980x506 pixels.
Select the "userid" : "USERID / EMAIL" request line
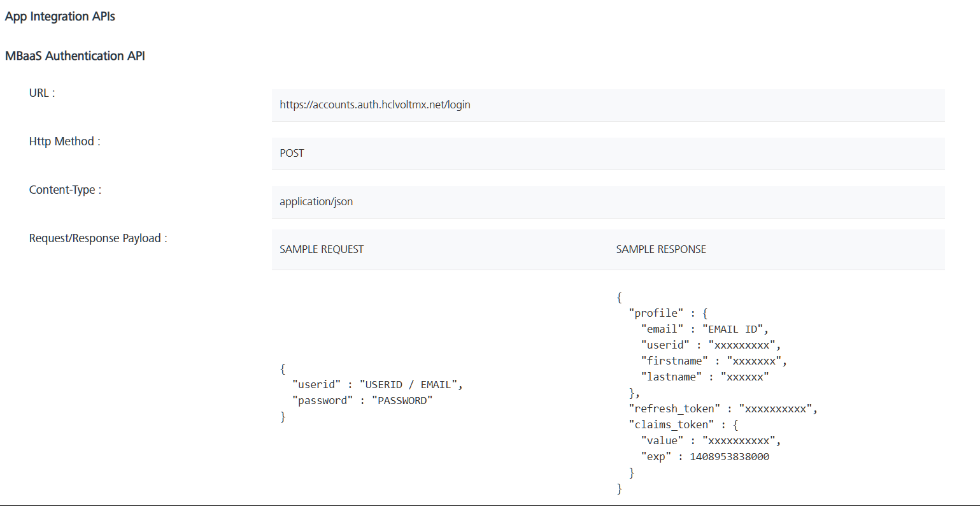point(377,385)
